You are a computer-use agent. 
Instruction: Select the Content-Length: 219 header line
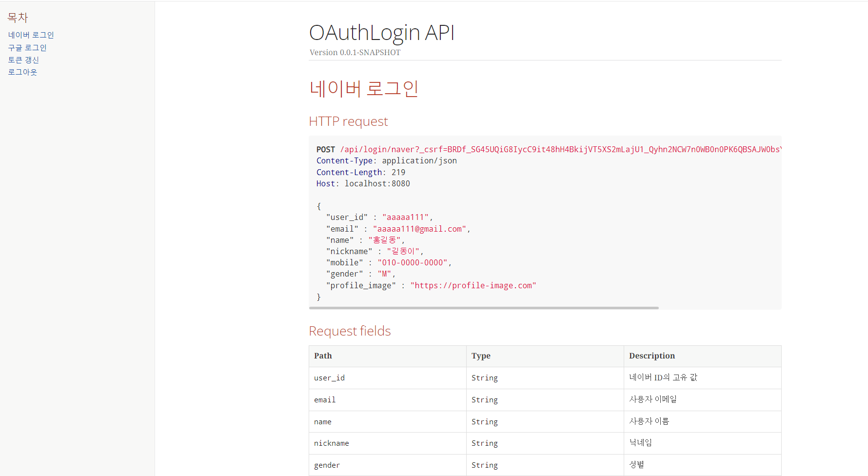(361, 172)
